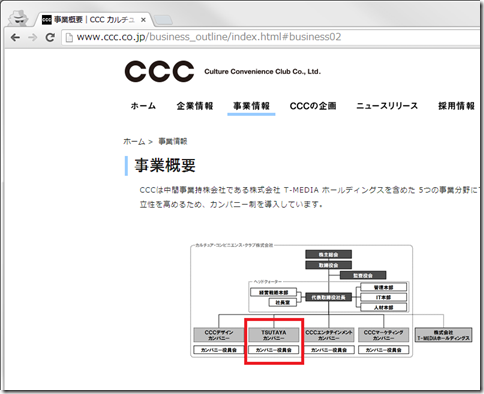Open the 採用情報 navigation menu item
484x394 pixels.
pyautogui.click(x=456, y=106)
